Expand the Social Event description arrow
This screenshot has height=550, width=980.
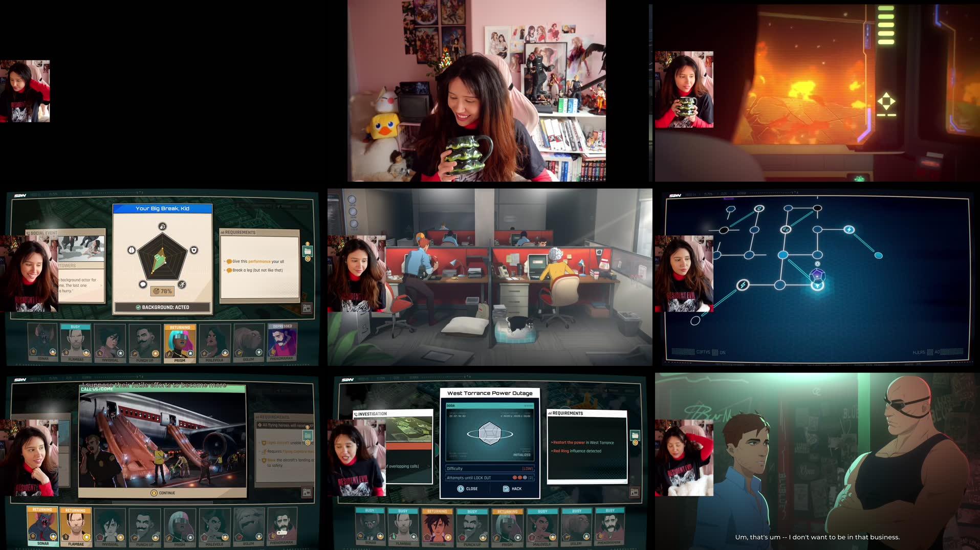pyautogui.click(x=101, y=285)
